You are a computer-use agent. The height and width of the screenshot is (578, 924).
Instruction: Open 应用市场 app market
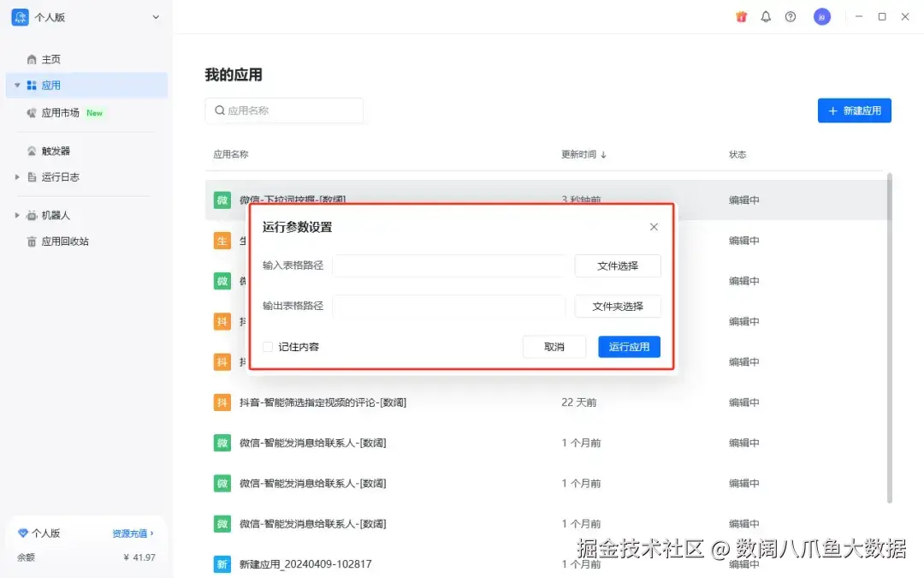pos(65,113)
